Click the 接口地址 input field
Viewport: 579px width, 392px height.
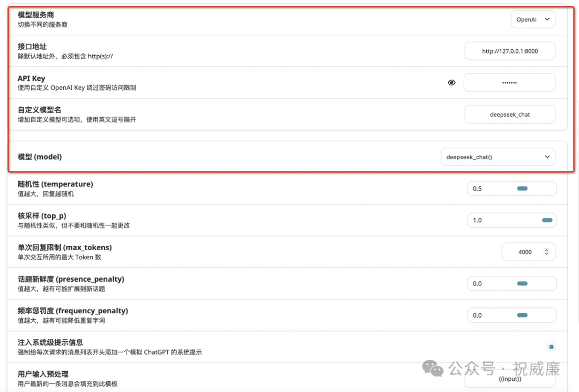(x=509, y=51)
